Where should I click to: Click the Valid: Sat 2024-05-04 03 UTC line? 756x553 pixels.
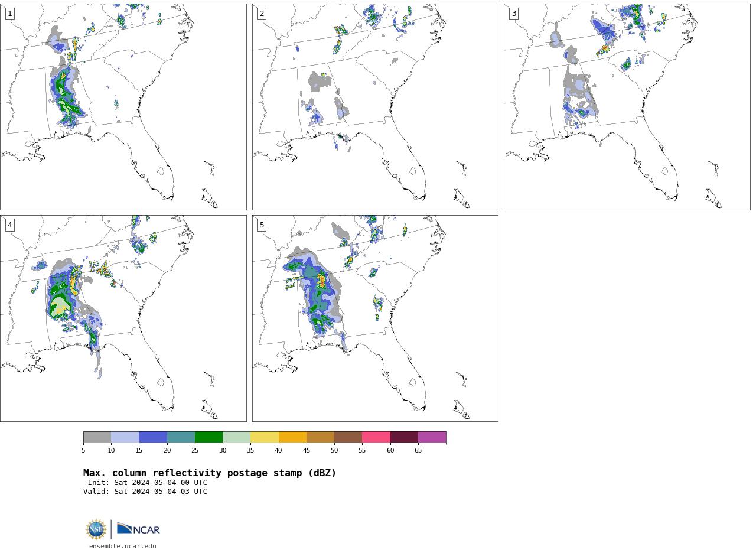pyautogui.click(x=145, y=492)
